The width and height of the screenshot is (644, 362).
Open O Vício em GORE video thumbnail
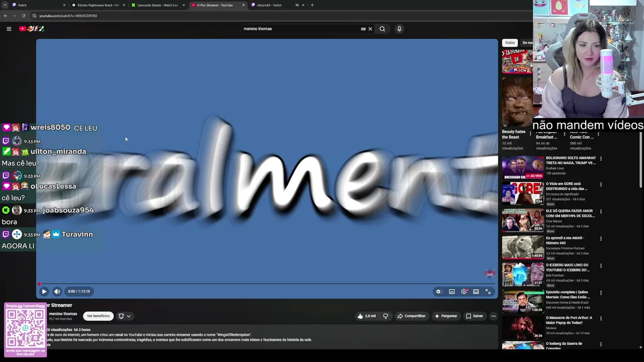pos(523,194)
